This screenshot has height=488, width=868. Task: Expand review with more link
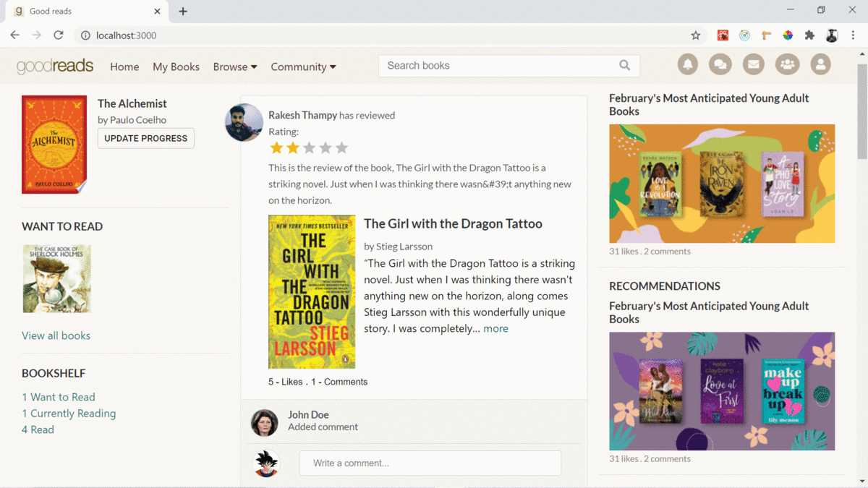pos(495,328)
